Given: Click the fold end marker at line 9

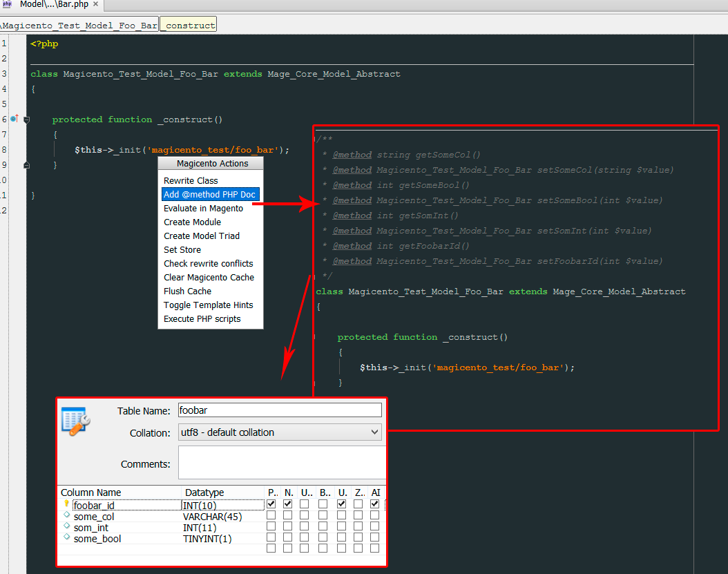Looking at the screenshot, I should point(26,165).
